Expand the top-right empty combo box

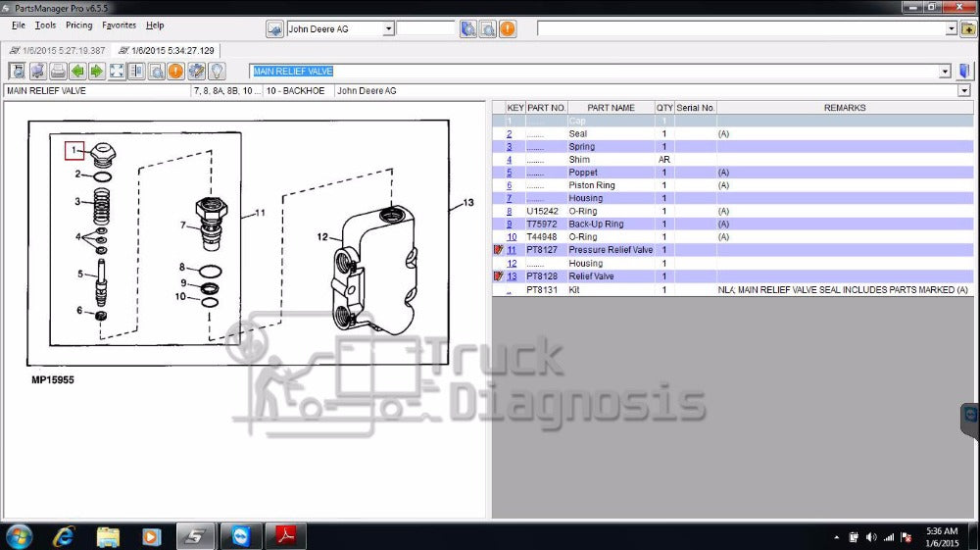[x=951, y=29]
